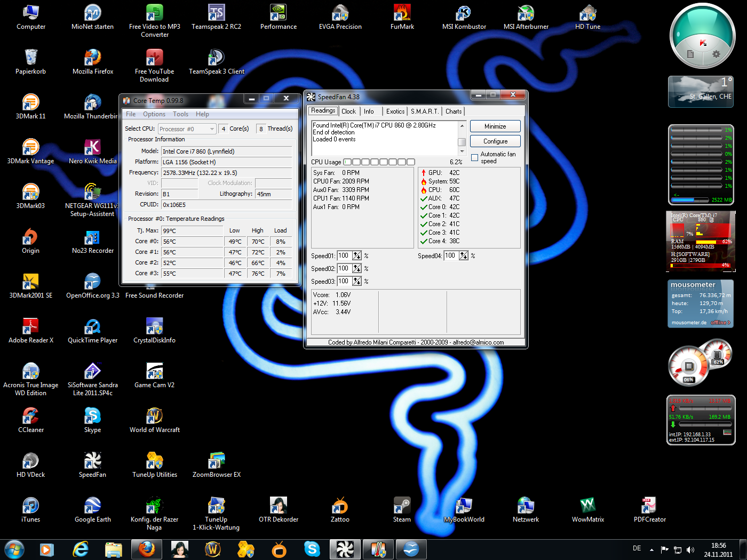This screenshot has height=560, width=747.
Task: Click the Vcore 1.06V reading
Action: 332,295
